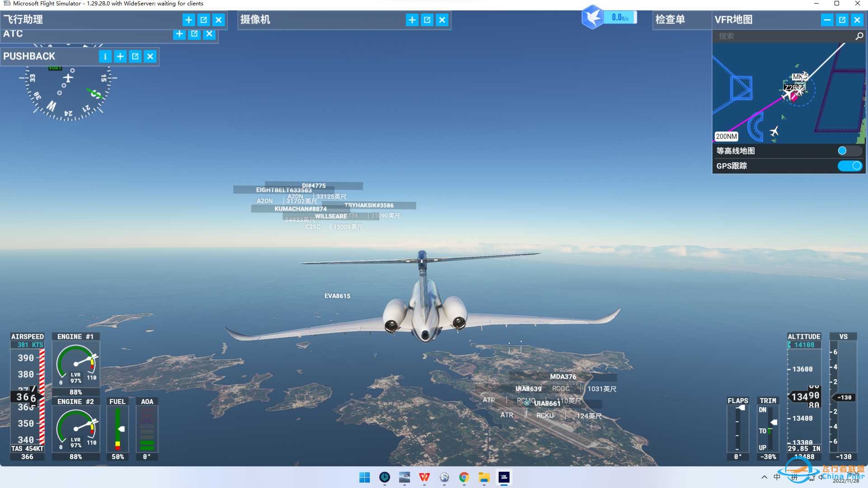Click the TRYHAKSIK#3586 player label
Image resolution: width=868 pixels, height=488 pixels.
[x=369, y=205]
